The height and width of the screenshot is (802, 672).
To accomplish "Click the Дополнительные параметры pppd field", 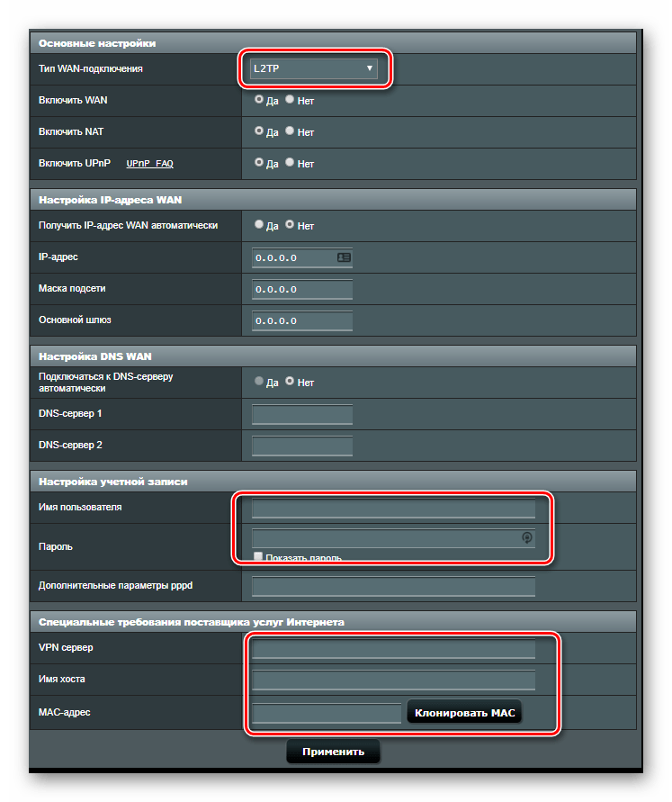I will coord(393,586).
